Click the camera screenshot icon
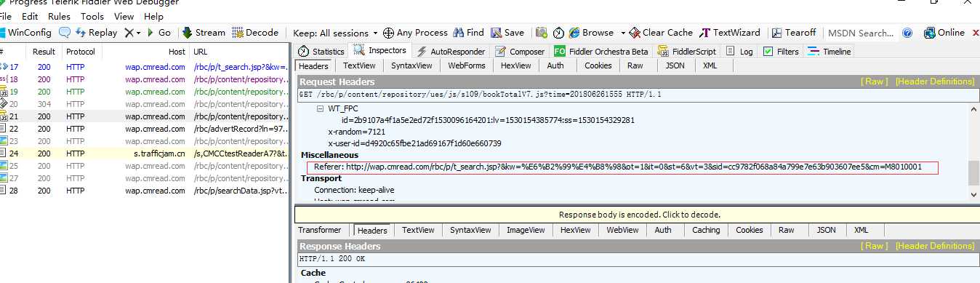Image resolution: width=980 pixels, height=283 pixels. pos(542,33)
